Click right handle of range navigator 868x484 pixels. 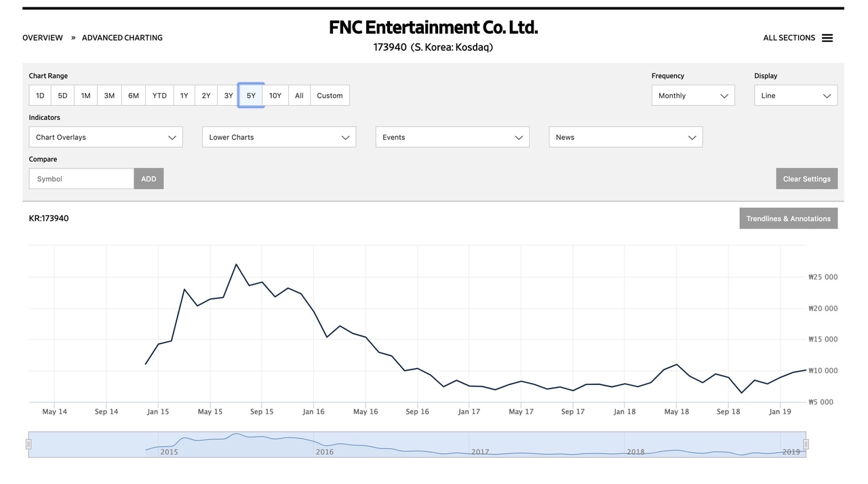point(806,445)
